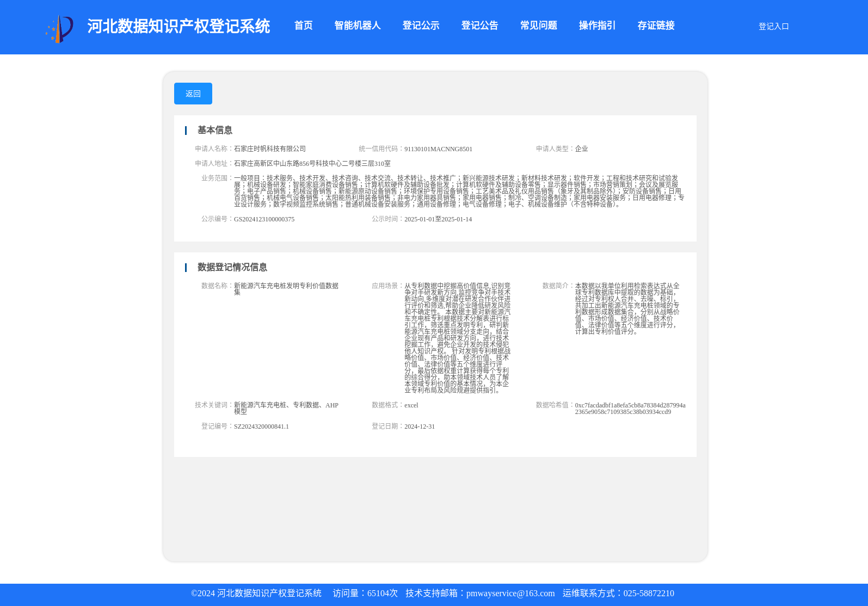Image resolution: width=868 pixels, height=606 pixels.
Task: Click the 业务范围 description text
Action: pyautogui.click(x=459, y=191)
